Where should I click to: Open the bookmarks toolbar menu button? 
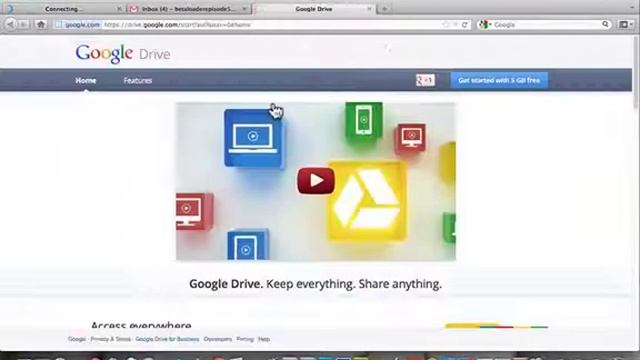pyautogui.click(x=625, y=24)
